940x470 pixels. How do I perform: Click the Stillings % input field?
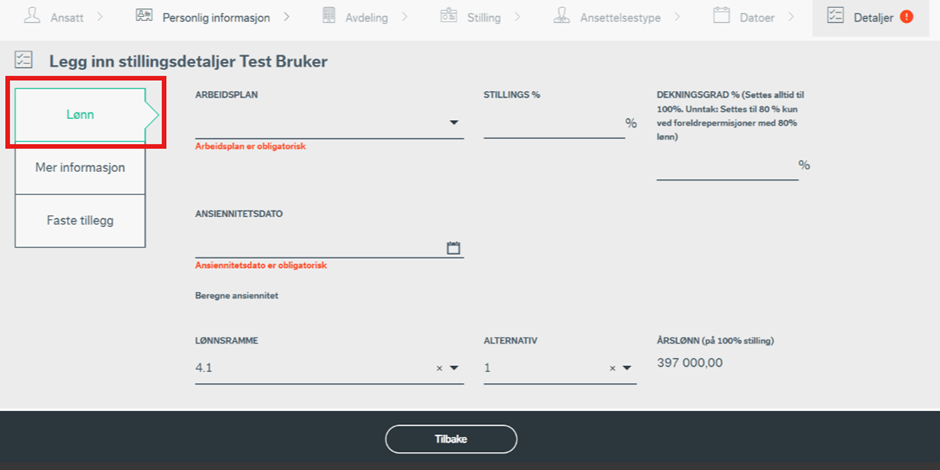coord(553,124)
